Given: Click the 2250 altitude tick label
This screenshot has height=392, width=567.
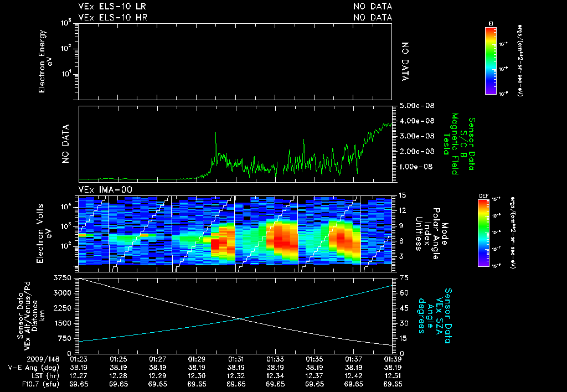Looking at the screenshot, I should [63, 308].
